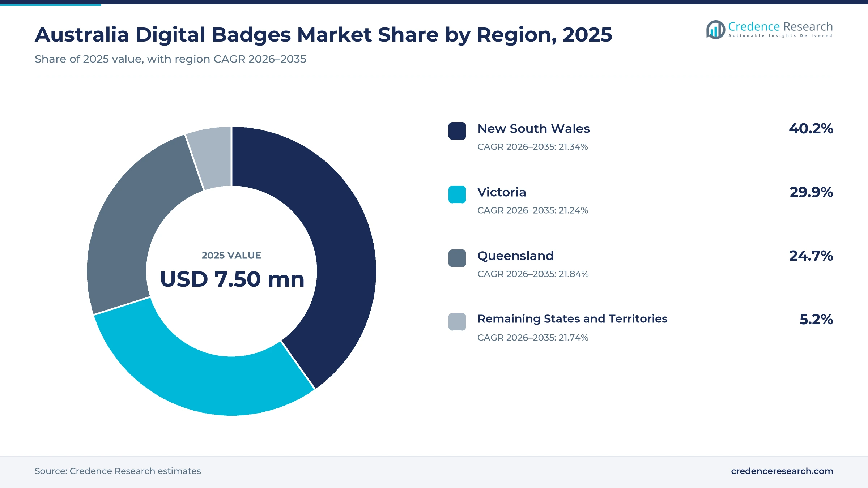Click 'CAGR 2026–2035: 21.34%' text

point(532,147)
